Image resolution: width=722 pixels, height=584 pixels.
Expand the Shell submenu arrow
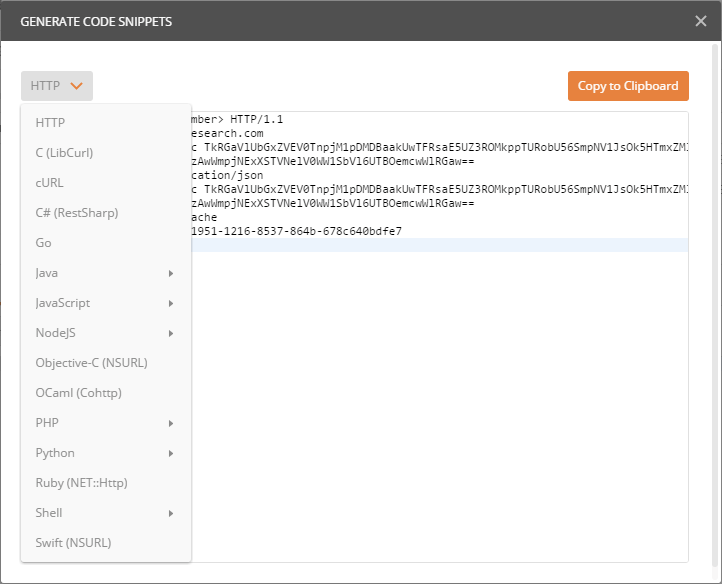(x=171, y=513)
